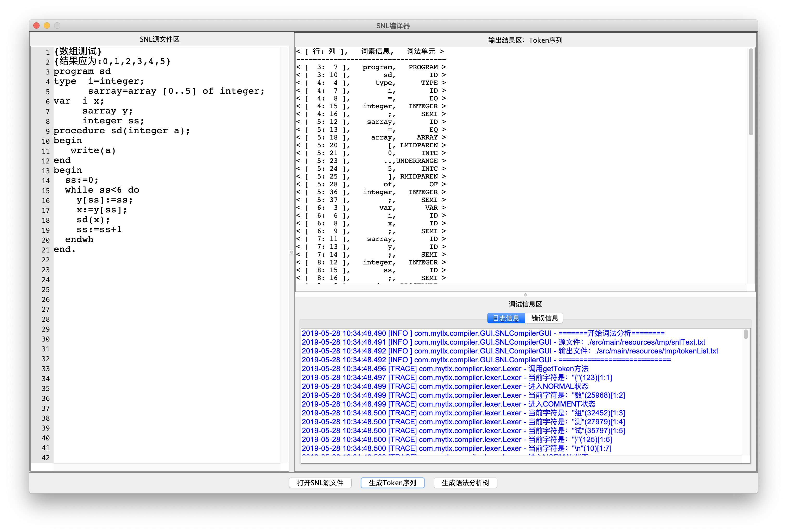Click token row 'array, ARRAY'
787x532 pixels.
pyautogui.click(x=371, y=137)
